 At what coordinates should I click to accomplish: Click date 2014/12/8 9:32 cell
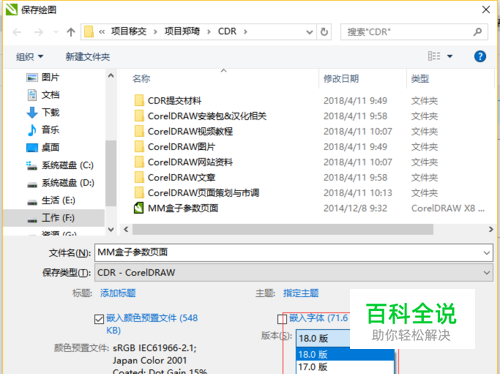355,208
